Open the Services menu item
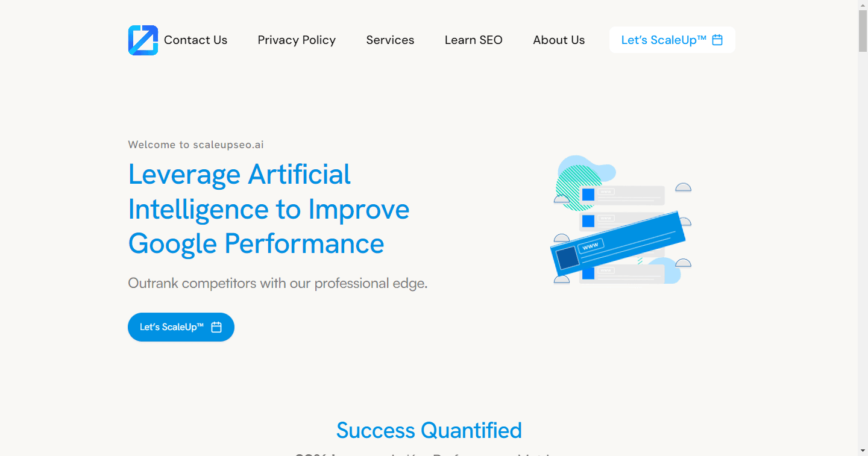The width and height of the screenshot is (868, 456). [x=390, y=40]
